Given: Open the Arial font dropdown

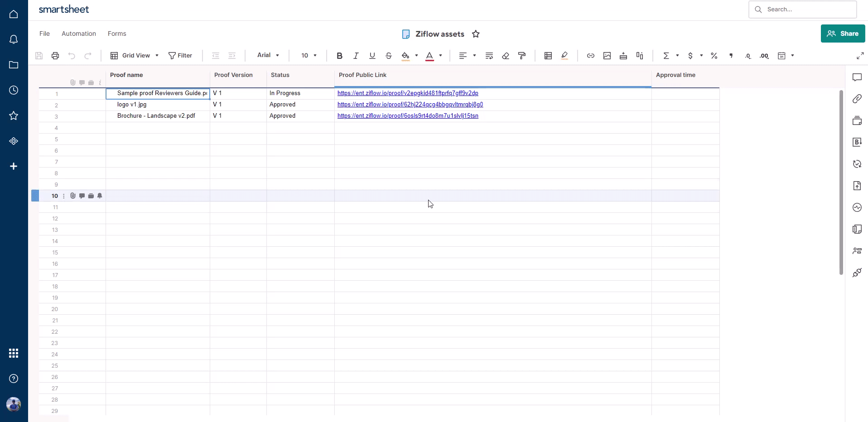Looking at the screenshot, I should point(268,55).
